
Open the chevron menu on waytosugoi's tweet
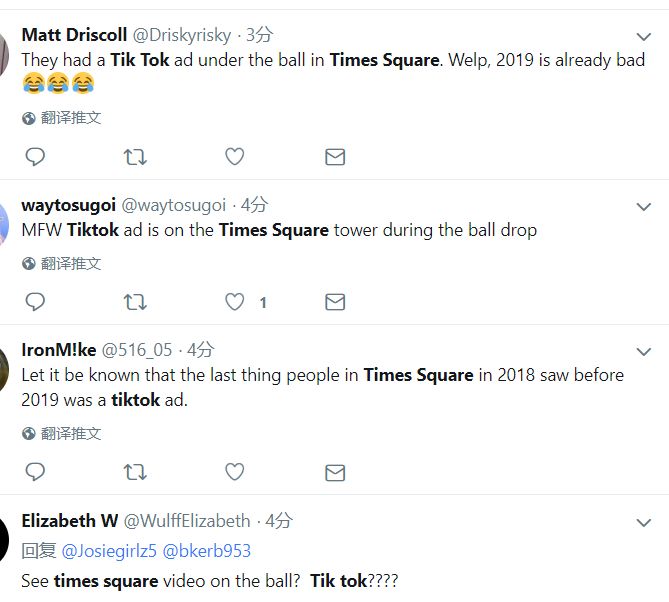[644, 207]
